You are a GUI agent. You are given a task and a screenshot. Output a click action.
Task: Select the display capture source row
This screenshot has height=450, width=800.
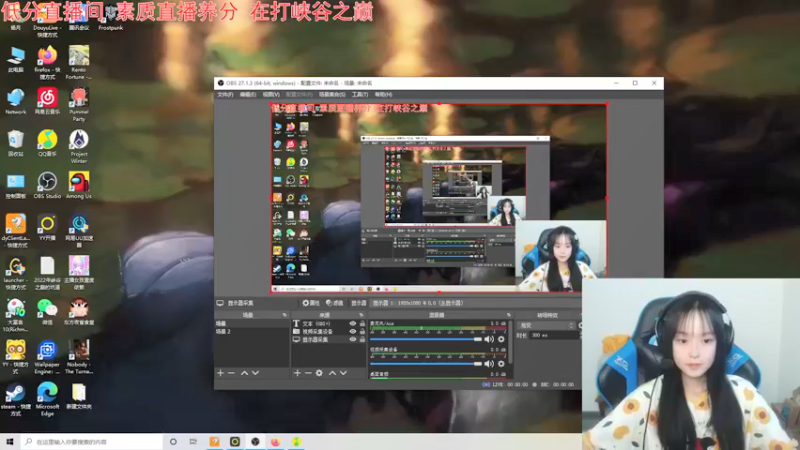(329, 340)
